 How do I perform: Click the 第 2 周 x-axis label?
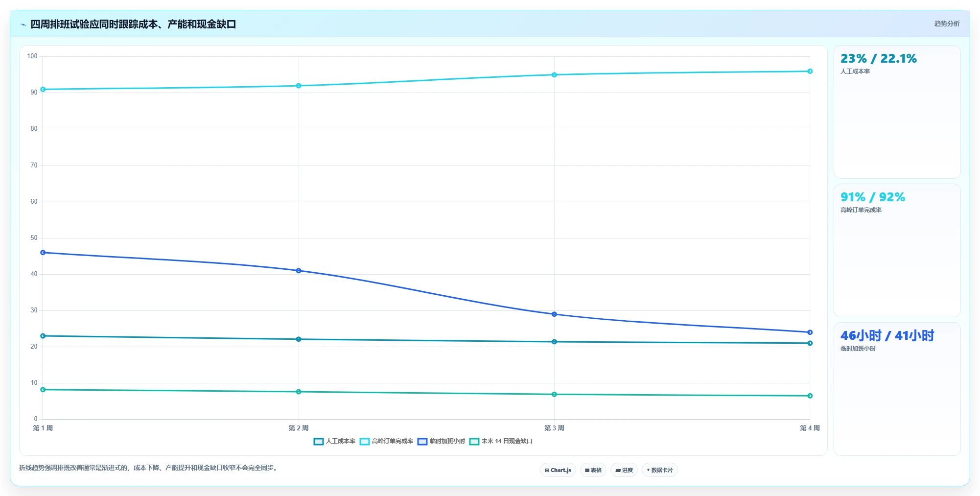[299, 428]
